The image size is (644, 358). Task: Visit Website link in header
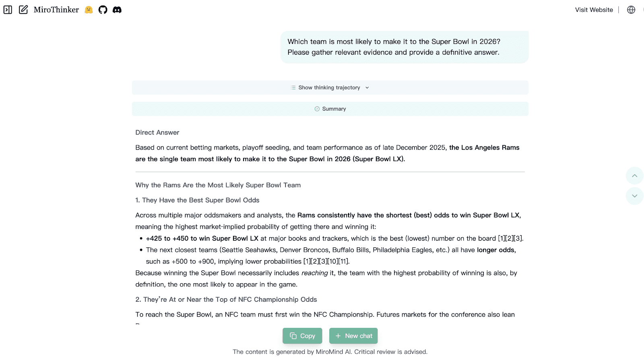(594, 10)
